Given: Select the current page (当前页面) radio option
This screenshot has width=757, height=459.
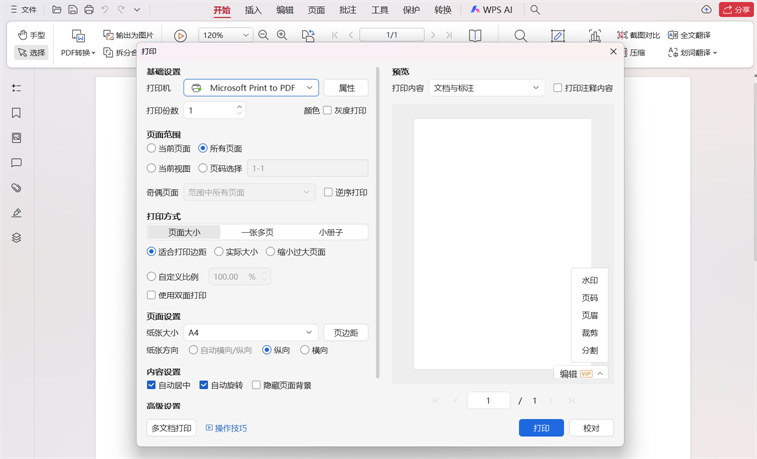Looking at the screenshot, I should (152, 149).
